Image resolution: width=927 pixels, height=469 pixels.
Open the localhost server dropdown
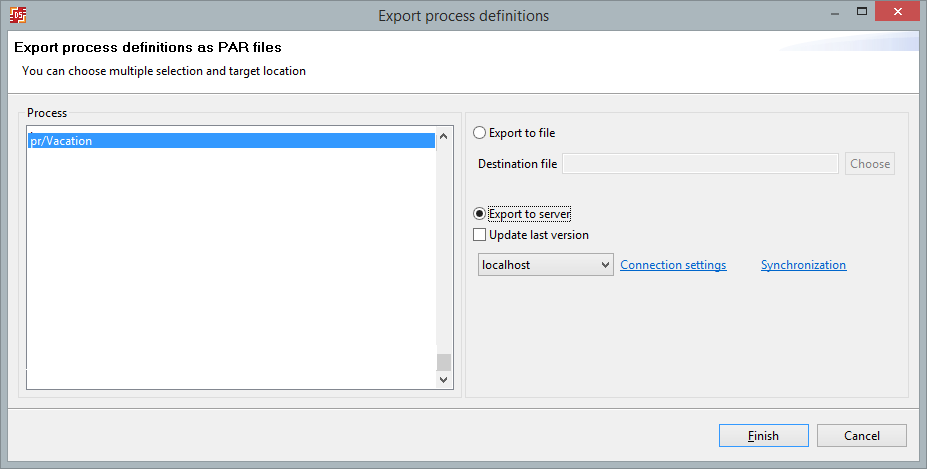(546, 265)
